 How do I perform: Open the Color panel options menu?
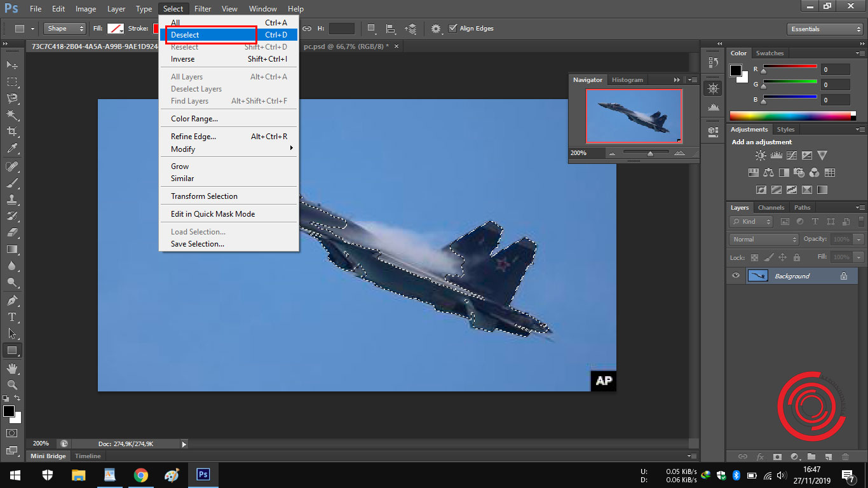(860, 53)
